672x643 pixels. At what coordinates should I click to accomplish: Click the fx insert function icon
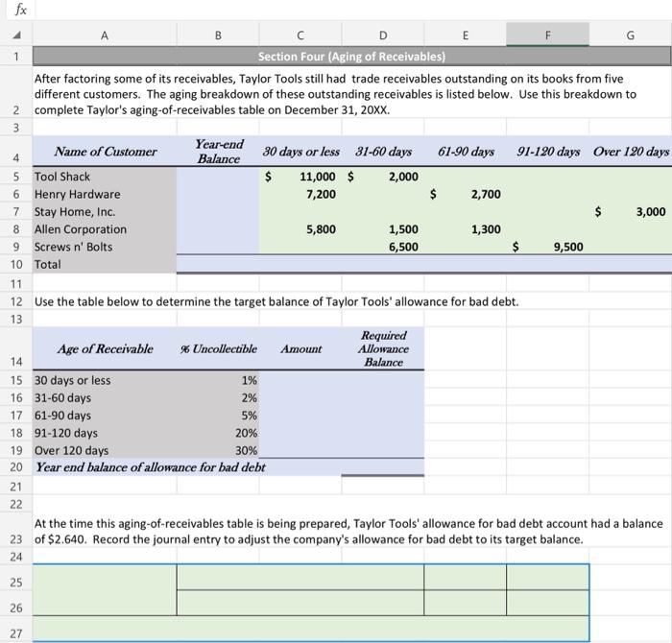(x=20, y=10)
